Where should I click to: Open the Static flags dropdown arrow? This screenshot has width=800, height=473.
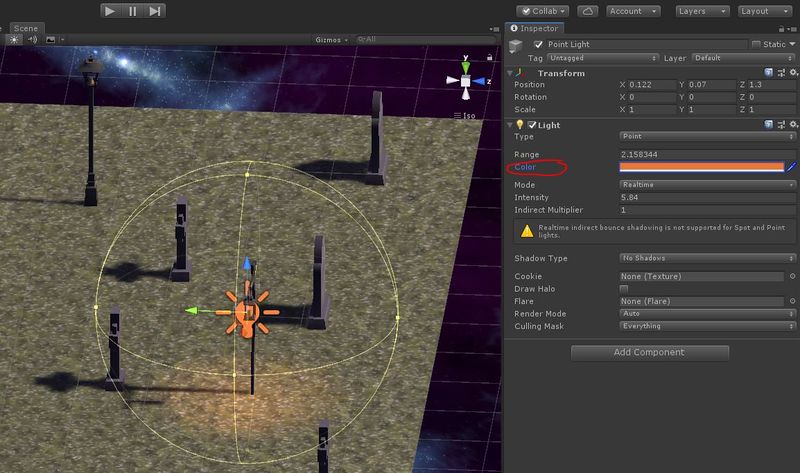(x=792, y=44)
